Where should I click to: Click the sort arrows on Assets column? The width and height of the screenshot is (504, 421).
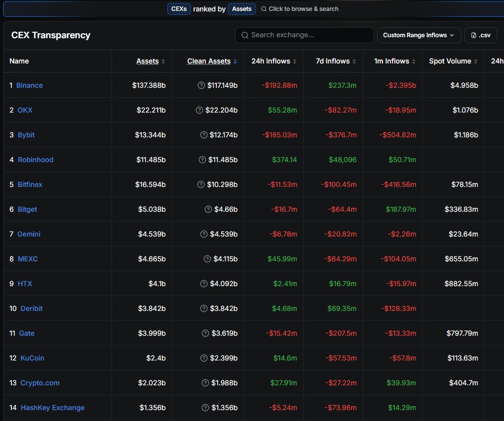[x=163, y=61]
